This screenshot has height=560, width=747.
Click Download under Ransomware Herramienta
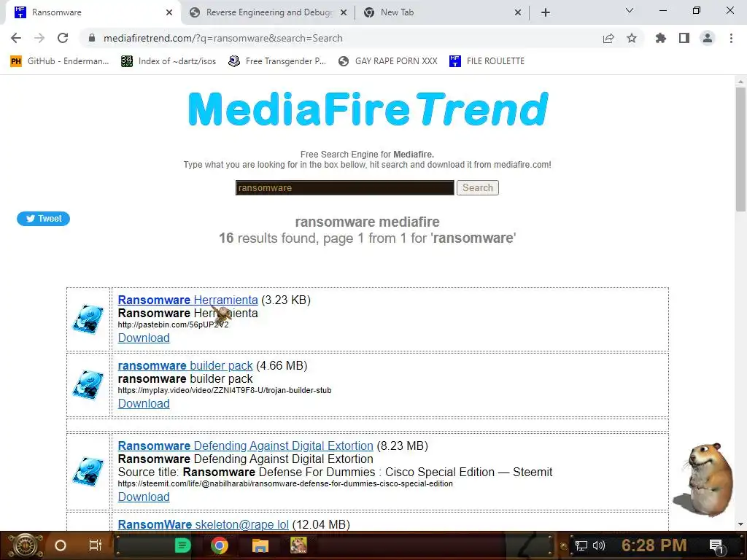(144, 338)
